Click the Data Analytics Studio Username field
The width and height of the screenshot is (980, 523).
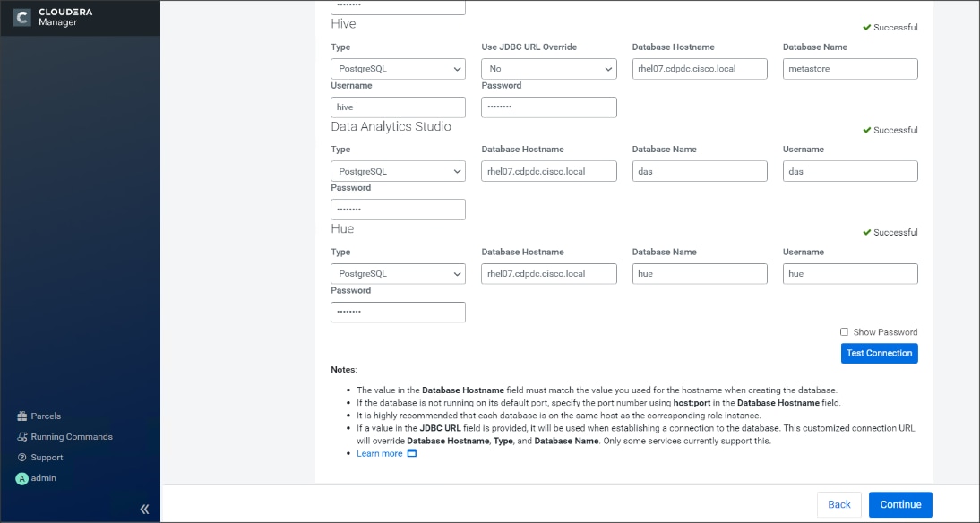point(850,171)
